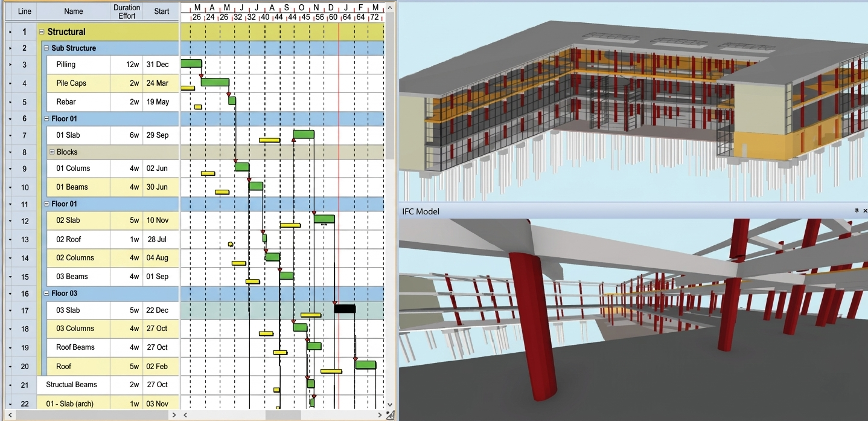The height and width of the screenshot is (421, 868).
Task: Select the Pile Caps task name
Action: click(71, 83)
